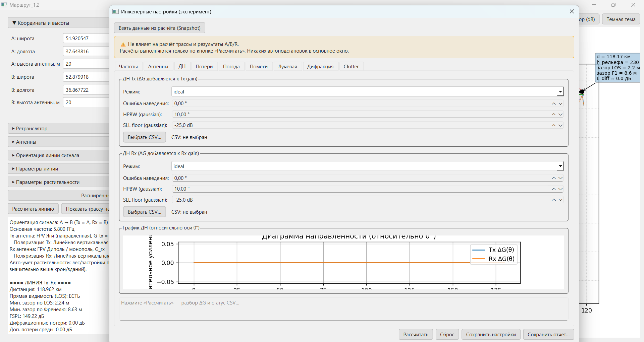Expand the Параметры растительности section
The width and height of the screenshot is (644, 342).
pos(48,182)
